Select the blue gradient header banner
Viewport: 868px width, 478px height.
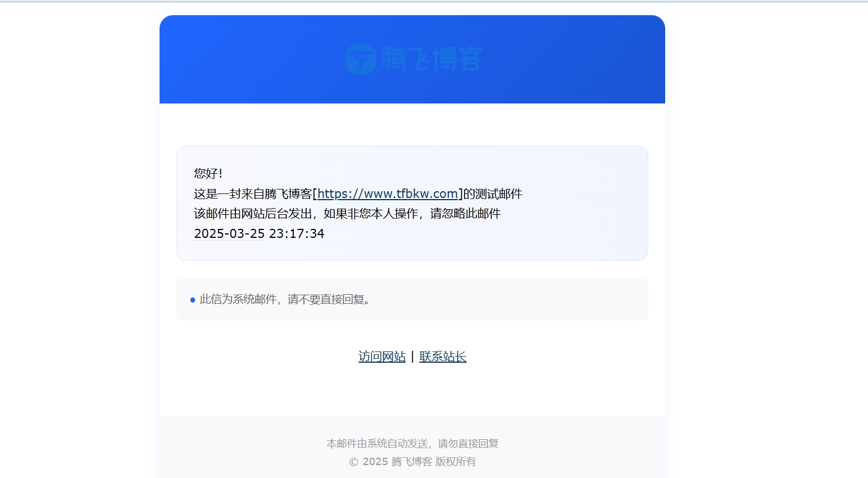[412, 59]
